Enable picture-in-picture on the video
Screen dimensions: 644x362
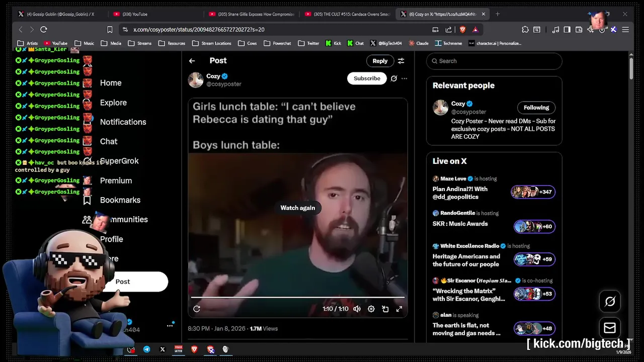coord(385,309)
